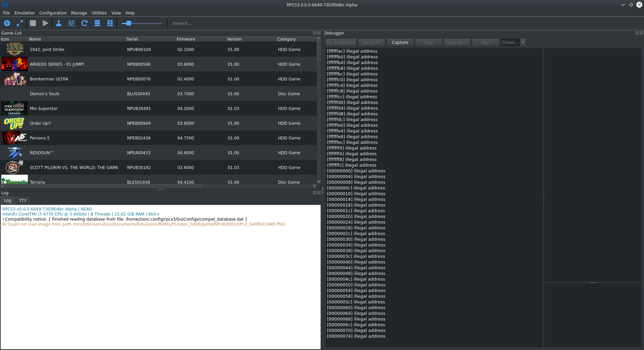Open gamepad settings via the pad icon
Image resolution: width=644 pixels, height=350 pixels.
tap(59, 23)
